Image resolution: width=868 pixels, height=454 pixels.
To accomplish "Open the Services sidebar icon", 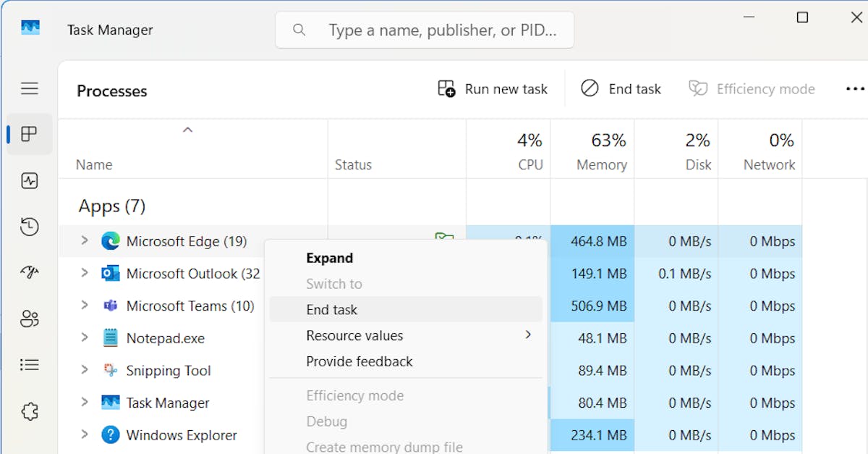I will 30,411.
